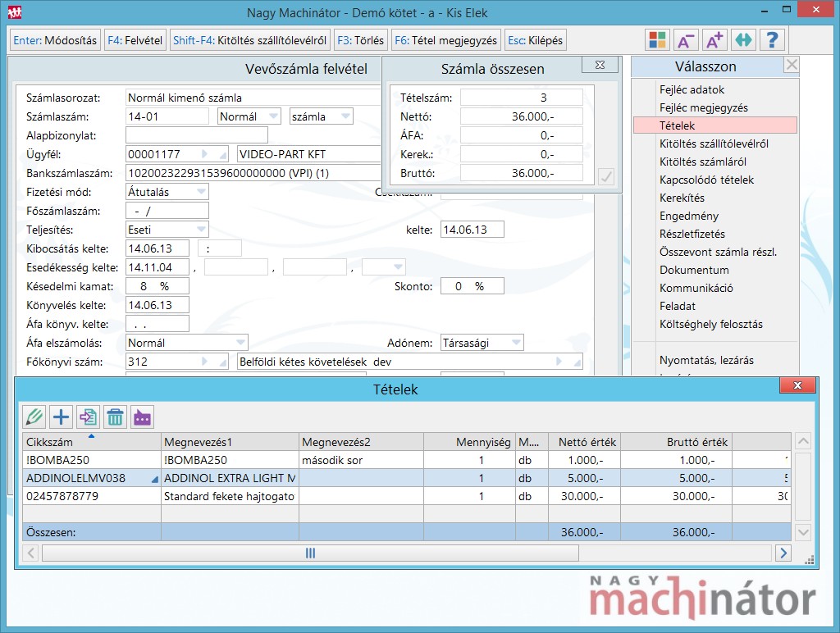Image resolution: width=840 pixels, height=633 pixels.
Task: Click the fill-from-delivery-note document icon
Action: [x=88, y=417]
